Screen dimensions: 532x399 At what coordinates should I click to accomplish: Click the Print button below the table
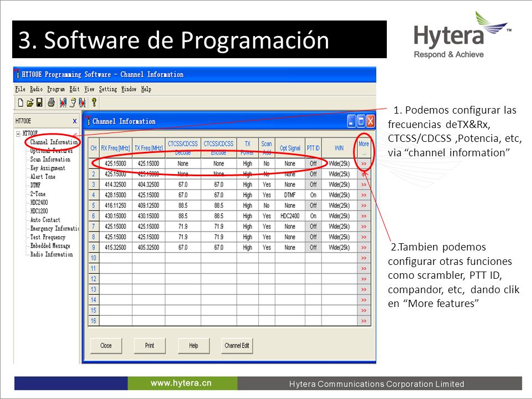pos(149,346)
